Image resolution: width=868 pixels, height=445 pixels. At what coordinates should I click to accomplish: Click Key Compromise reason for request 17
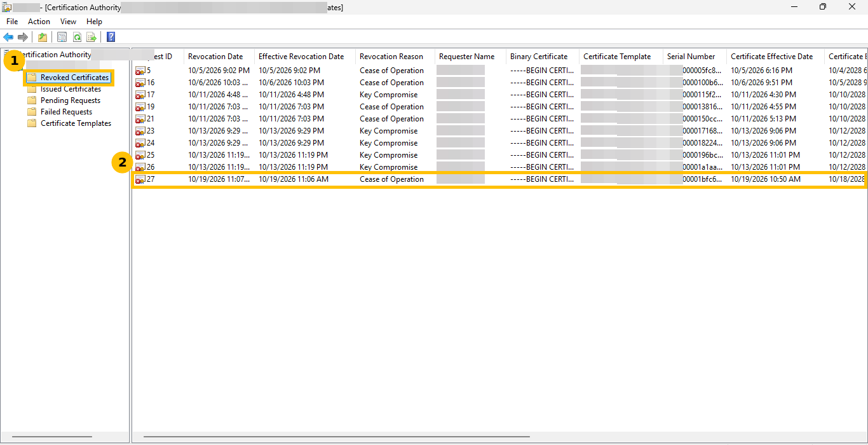[x=389, y=95]
